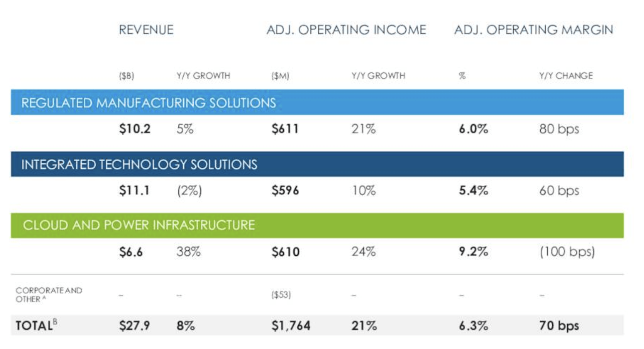Click the Corporate and Other row label
The height and width of the screenshot is (349, 644).
(49, 294)
